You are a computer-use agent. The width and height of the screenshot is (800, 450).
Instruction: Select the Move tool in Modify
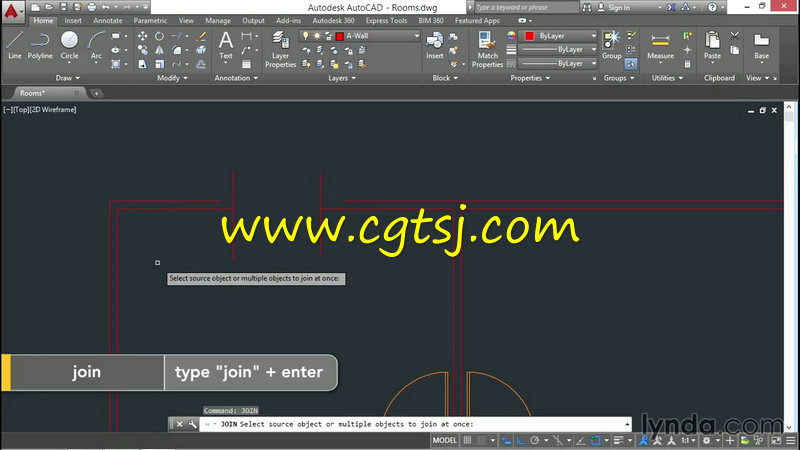[x=142, y=36]
